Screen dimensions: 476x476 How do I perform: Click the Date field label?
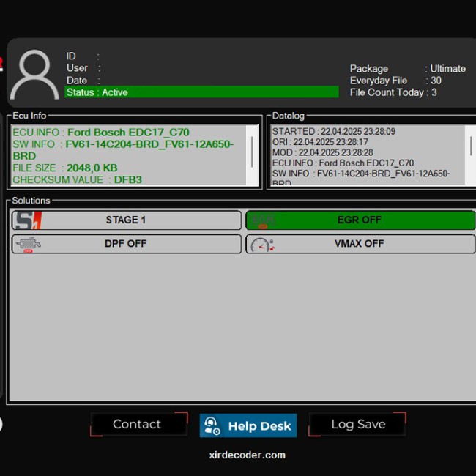(x=77, y=81)
